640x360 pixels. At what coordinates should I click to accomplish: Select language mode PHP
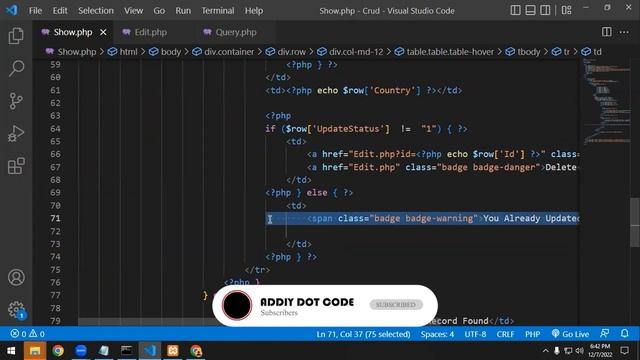click(532, 334)
